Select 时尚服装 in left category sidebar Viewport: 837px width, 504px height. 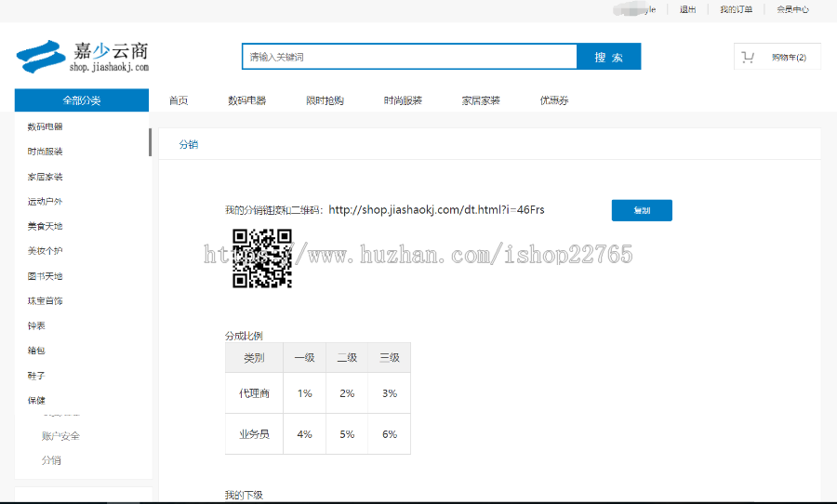tap(45, 152)
